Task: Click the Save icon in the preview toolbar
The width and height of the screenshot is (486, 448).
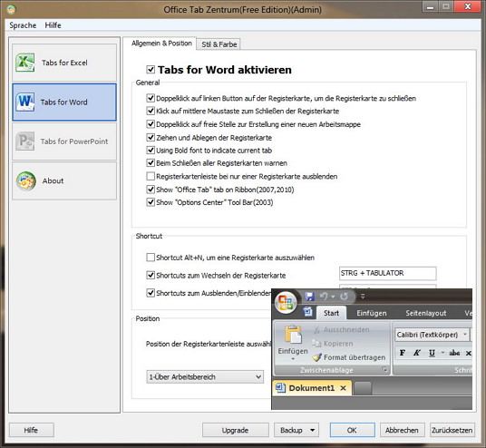Action: point(309,297)
